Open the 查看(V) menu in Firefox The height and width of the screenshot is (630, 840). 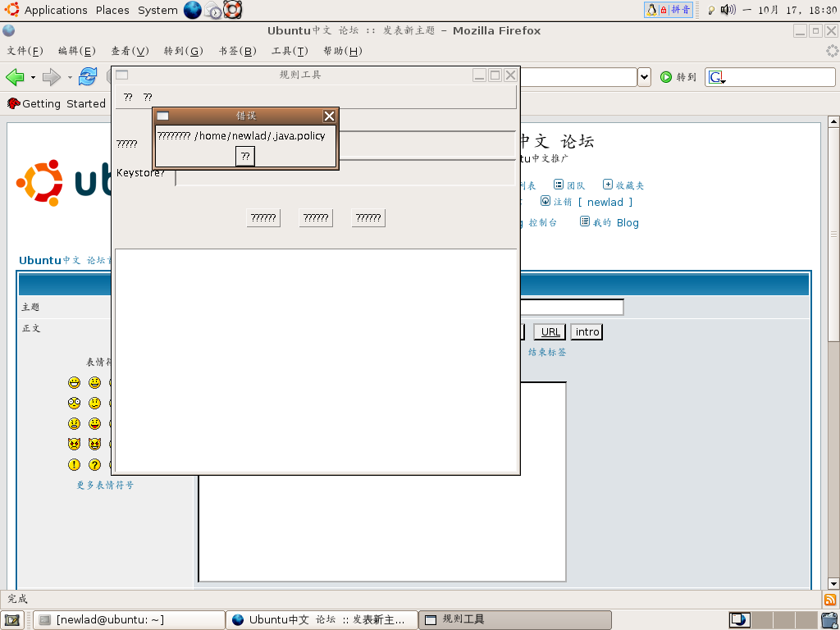pyautogui.click(x=130, y=51)
